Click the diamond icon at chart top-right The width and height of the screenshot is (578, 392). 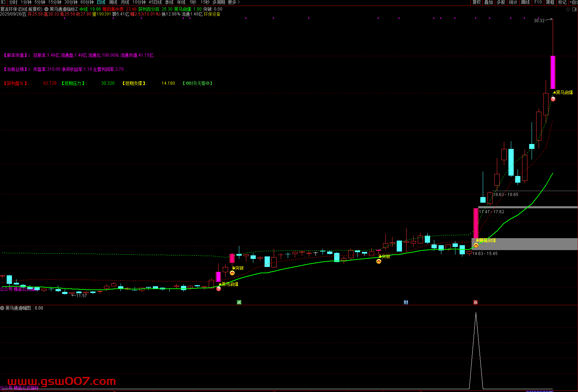click(x=568, y=9)
